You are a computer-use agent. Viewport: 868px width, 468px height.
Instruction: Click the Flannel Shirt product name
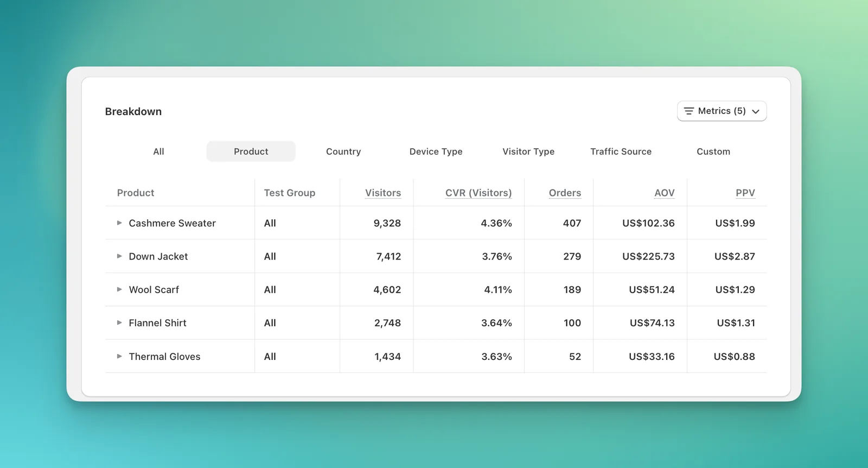pyautogui.click(x=157, y=322)
